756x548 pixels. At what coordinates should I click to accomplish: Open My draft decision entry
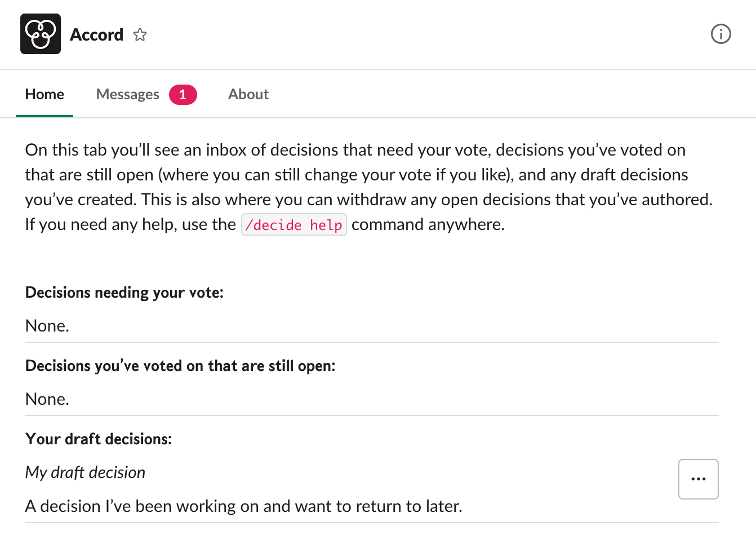click(85, 472)
